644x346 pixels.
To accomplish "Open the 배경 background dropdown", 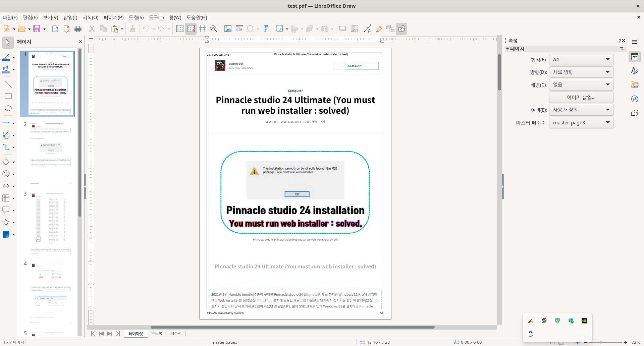I will (x=581, y=85).
